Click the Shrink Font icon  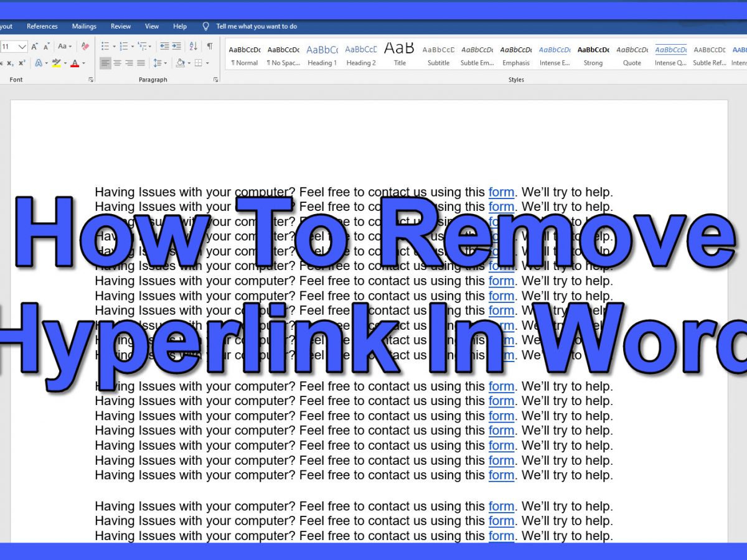tap(47, 46)
